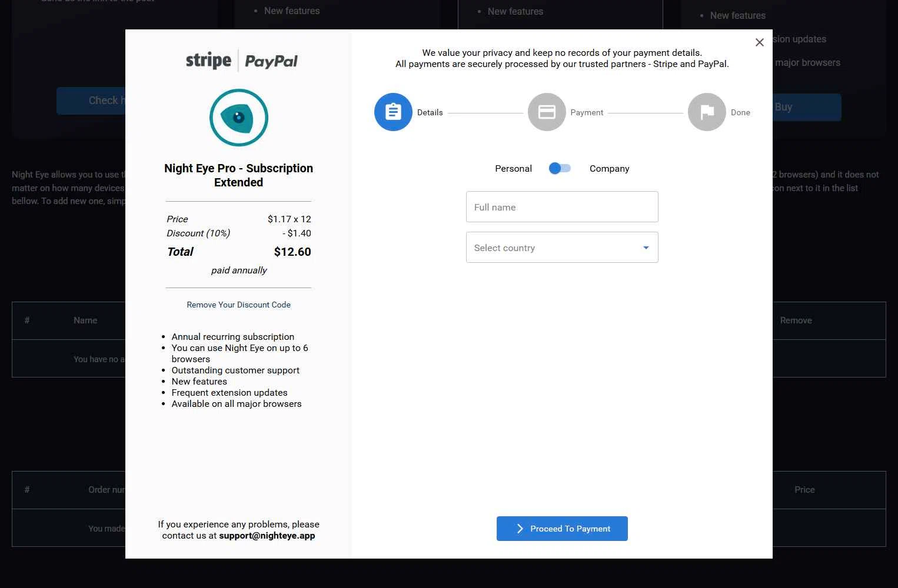
Task: Click 'Annual recurring subscription' bullet
Action: click(x=232, y=337)
